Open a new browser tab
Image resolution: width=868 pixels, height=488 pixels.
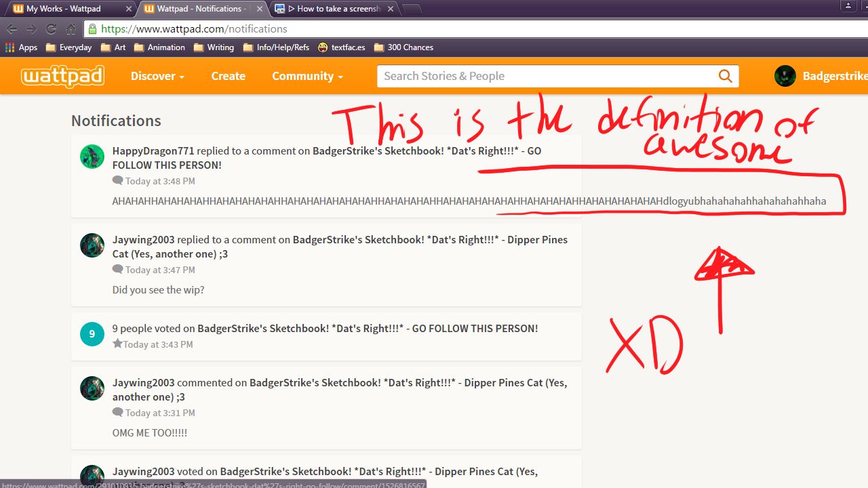pyautogui.click(x=412, y=9)
